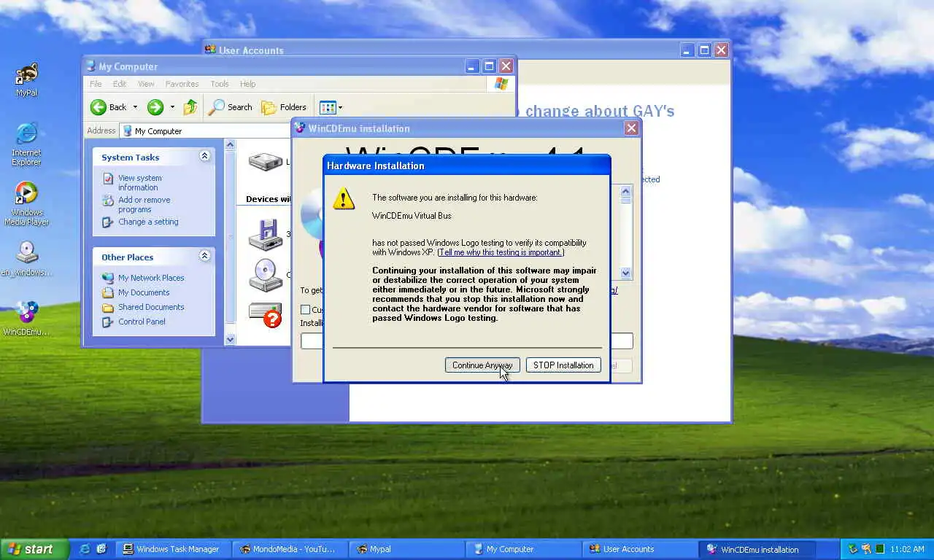Screen dimensions: 934x560
Task: Open Shared Documents link
Action: click(x=150, y=307)
